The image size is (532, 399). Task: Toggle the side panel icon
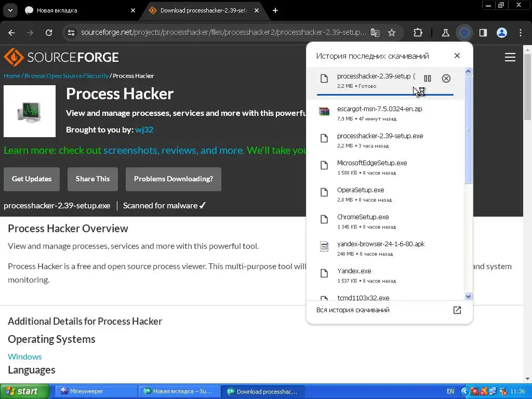483,33
